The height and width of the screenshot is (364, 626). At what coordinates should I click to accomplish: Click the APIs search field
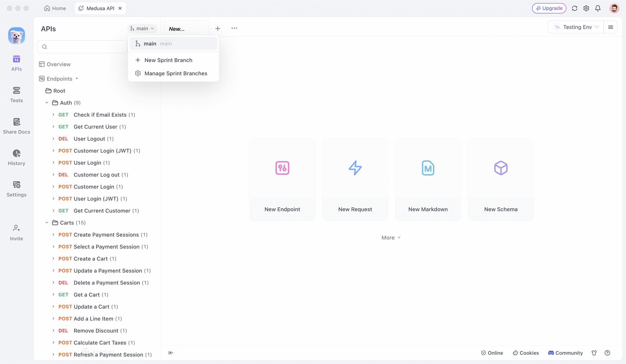point(82,47)
